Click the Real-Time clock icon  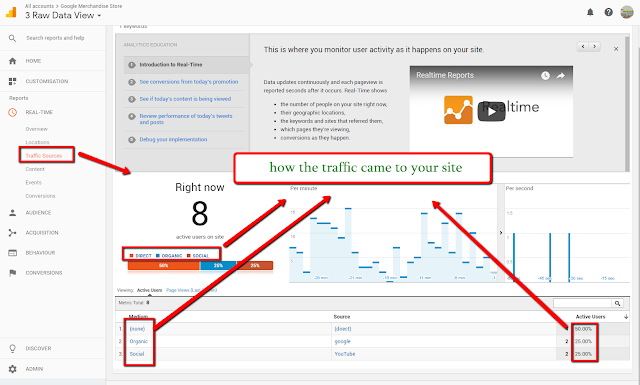pos(13,112)
